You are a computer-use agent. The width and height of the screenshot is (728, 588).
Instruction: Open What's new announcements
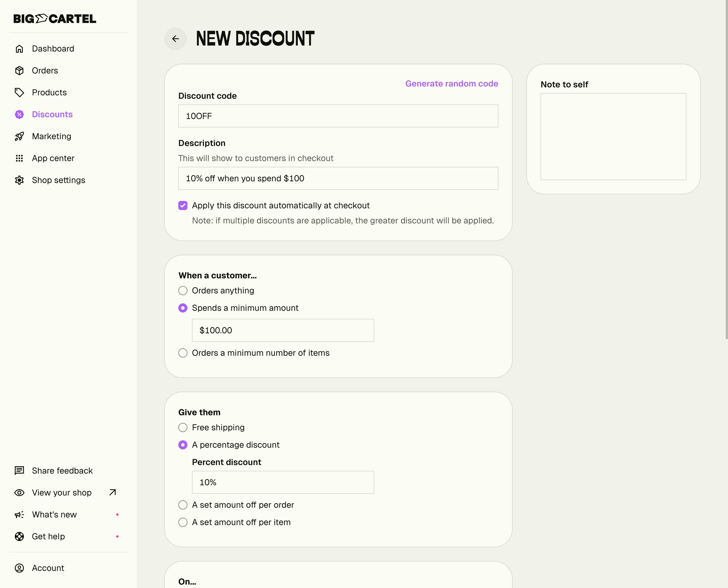[x=54, y=515]
